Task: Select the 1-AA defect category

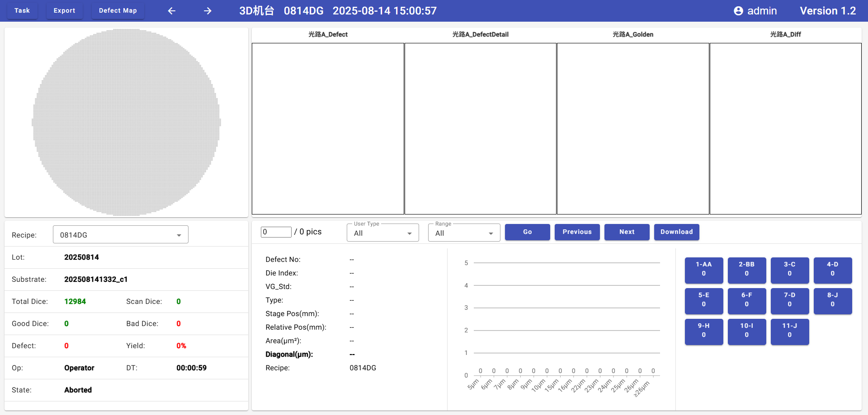Action: 703,269
